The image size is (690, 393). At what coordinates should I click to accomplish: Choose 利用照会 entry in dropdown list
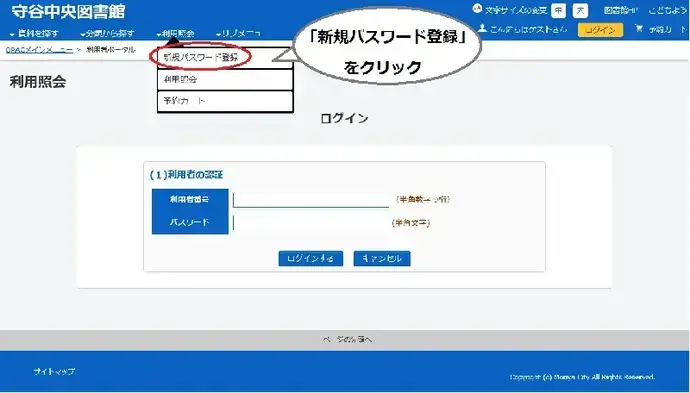(225, 80)
